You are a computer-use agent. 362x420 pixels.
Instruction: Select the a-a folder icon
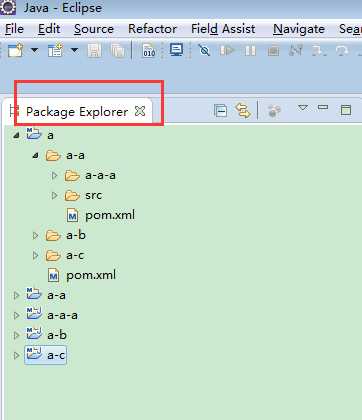[53, 155]
